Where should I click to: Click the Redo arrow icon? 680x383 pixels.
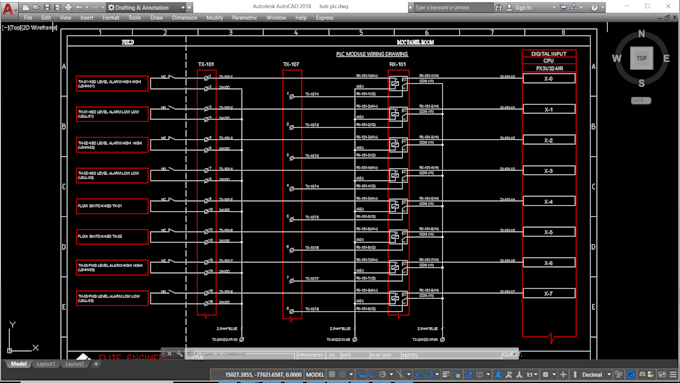[x=95, y=7]
